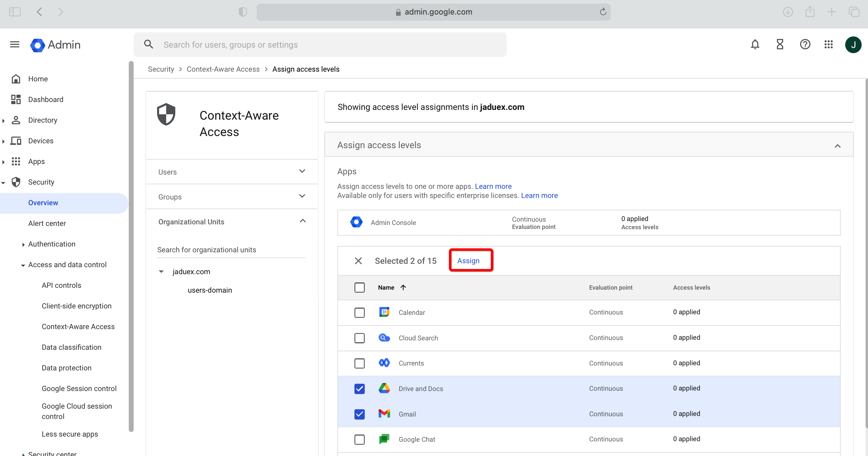868x456 pixels.
Task: Check the Currents checkbox
Action: pos(359,363)
